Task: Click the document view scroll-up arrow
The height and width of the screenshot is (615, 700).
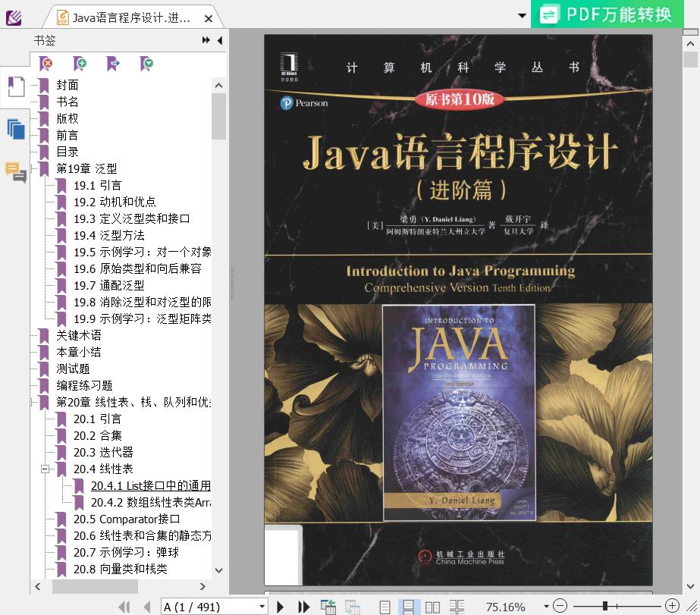Action: coord(690,44)
